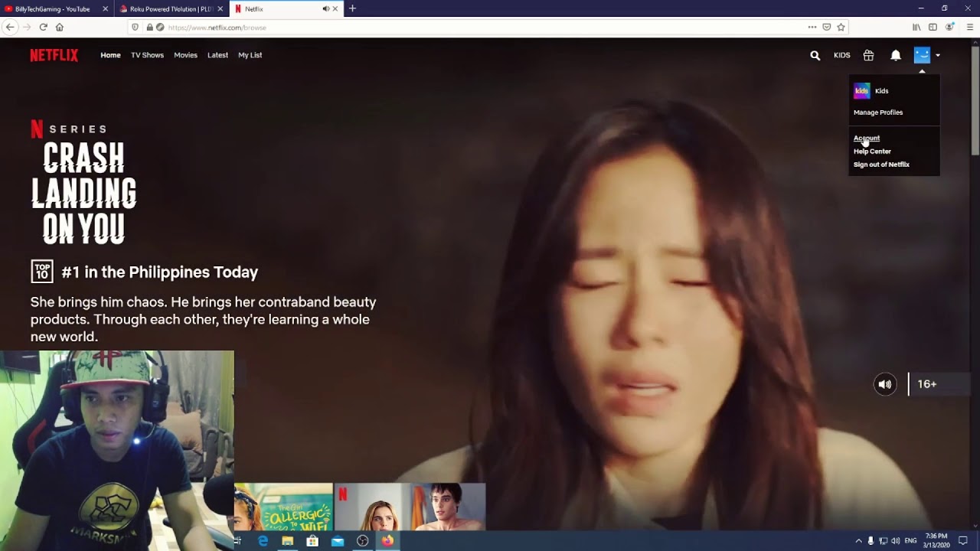Open Mail app from taskbar

[338, 541]
